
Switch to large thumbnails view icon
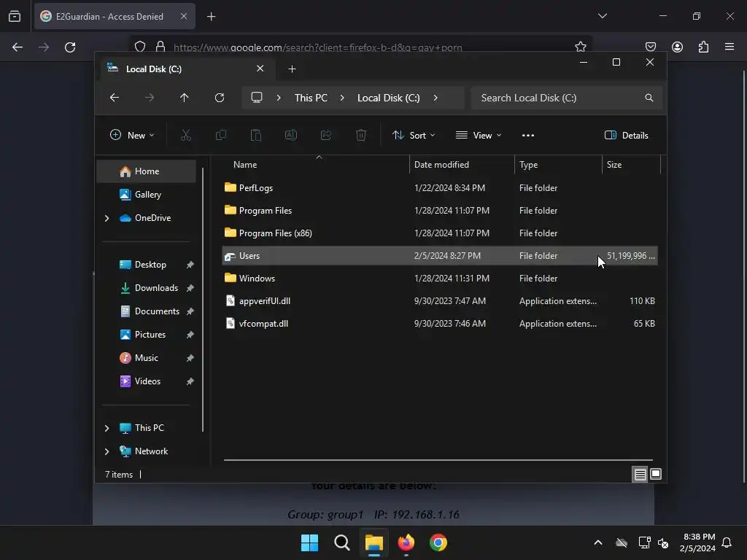[656, 474]
